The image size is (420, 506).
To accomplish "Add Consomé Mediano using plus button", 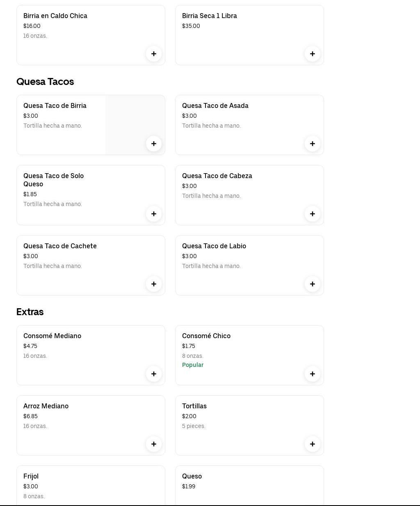I will pyautogui.click(x=154, y=374).
